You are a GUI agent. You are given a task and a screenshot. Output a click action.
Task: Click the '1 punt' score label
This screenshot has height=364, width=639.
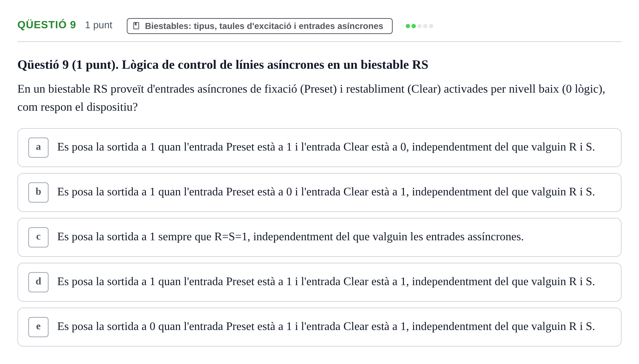point(99,25)
